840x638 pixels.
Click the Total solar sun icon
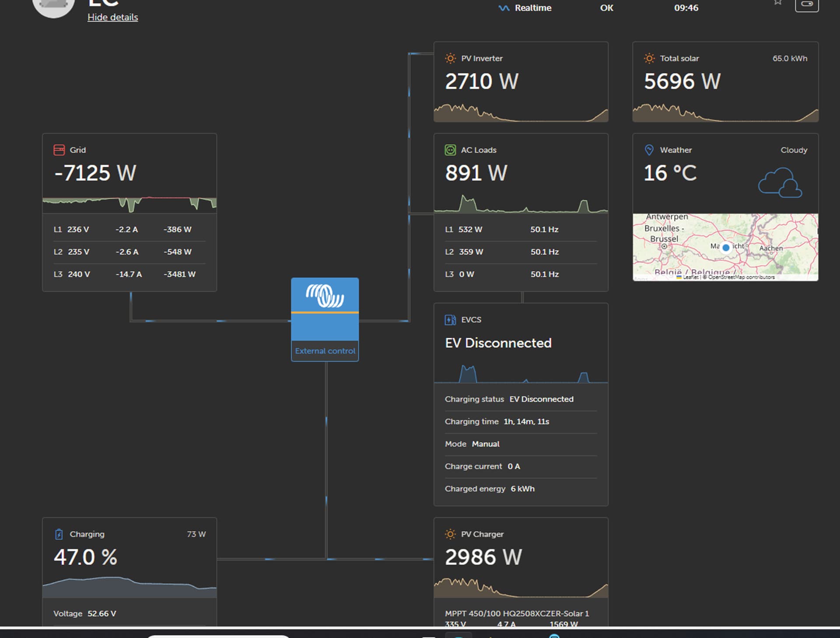(x=649, y=58)
